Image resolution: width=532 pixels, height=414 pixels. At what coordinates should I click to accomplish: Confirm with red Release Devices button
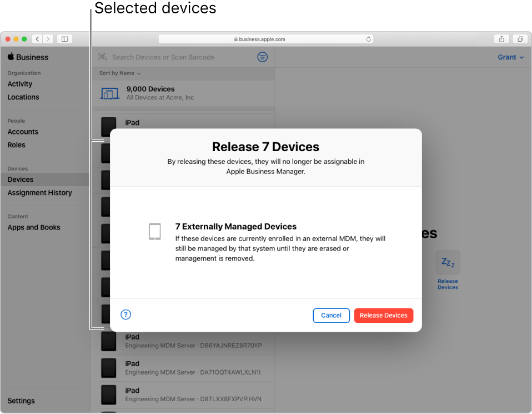383,315
